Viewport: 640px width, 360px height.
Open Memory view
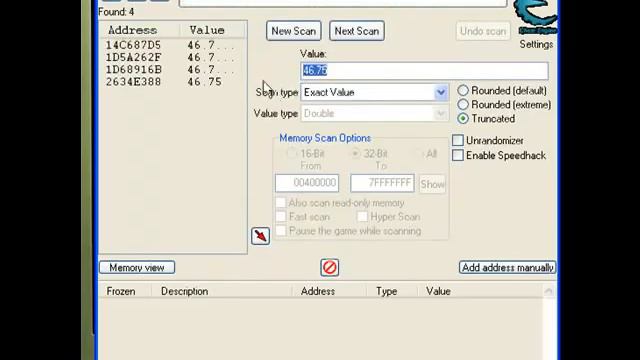click(137, 268)
